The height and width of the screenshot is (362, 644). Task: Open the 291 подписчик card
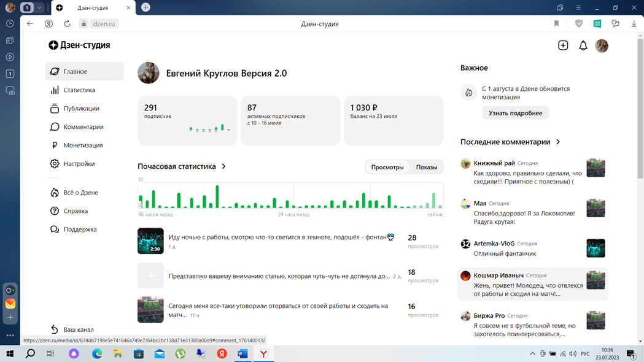click(187, 121)
